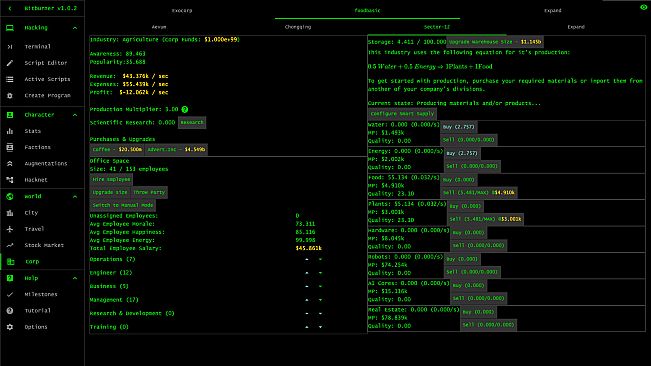
Task: Click the Storage 4.411 / 100.000 text
Action: (407, 42)
